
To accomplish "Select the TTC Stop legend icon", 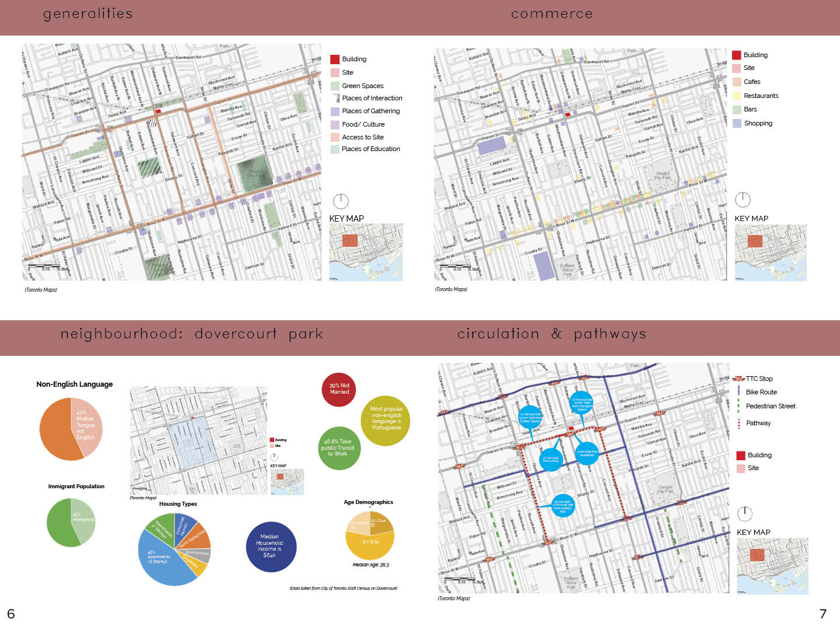I will pyautogui.click(x=738, y=379).
